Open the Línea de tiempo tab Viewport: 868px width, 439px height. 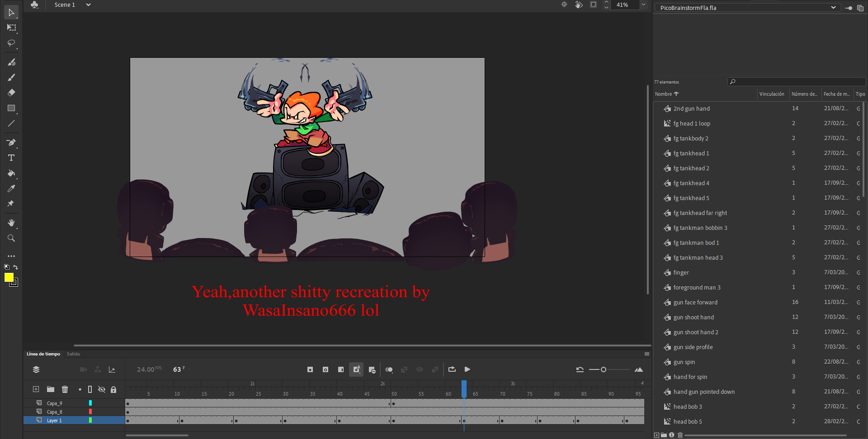tap(43, 354)
